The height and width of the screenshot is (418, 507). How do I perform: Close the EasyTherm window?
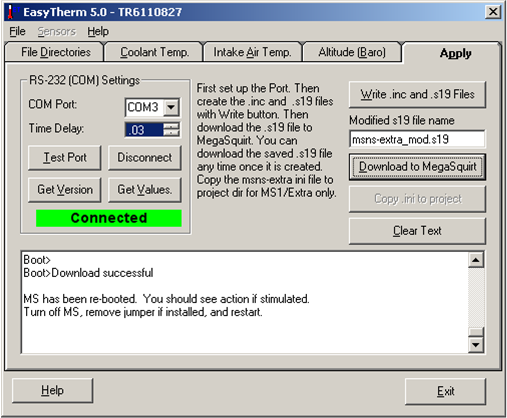tap(493, 12)
